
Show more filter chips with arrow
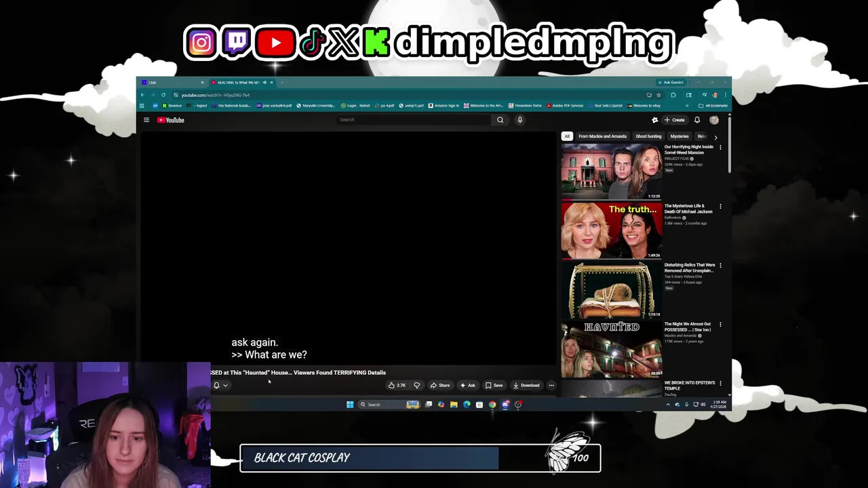click(x=715, y=137)
